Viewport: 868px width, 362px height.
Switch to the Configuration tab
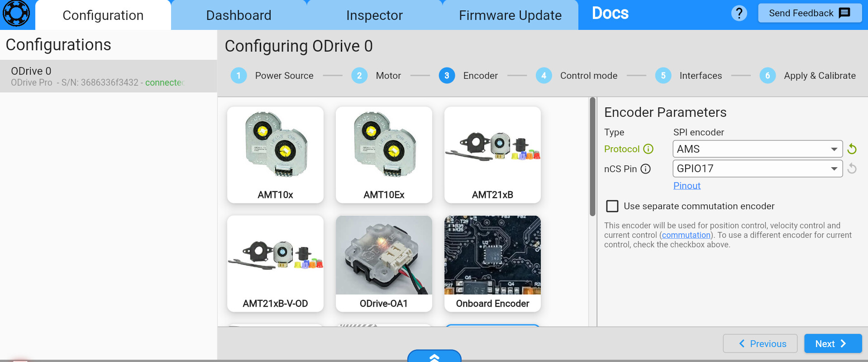[103, 15]
